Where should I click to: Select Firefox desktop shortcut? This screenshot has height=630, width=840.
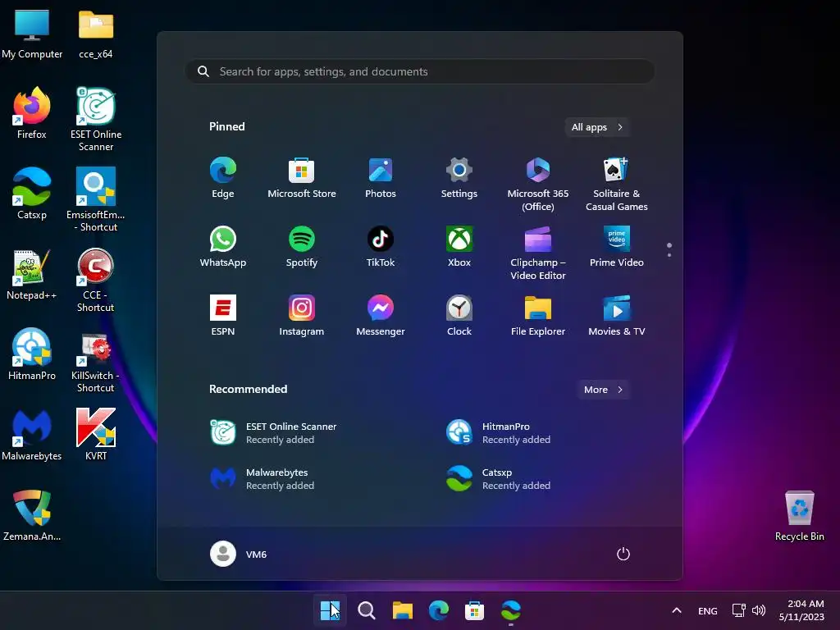(32, 113)
